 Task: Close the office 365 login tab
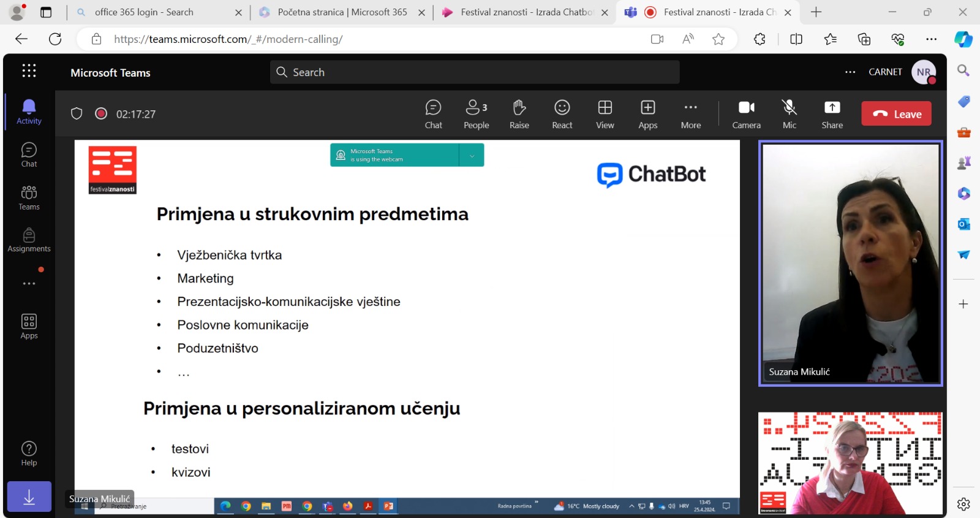[238, 12]
